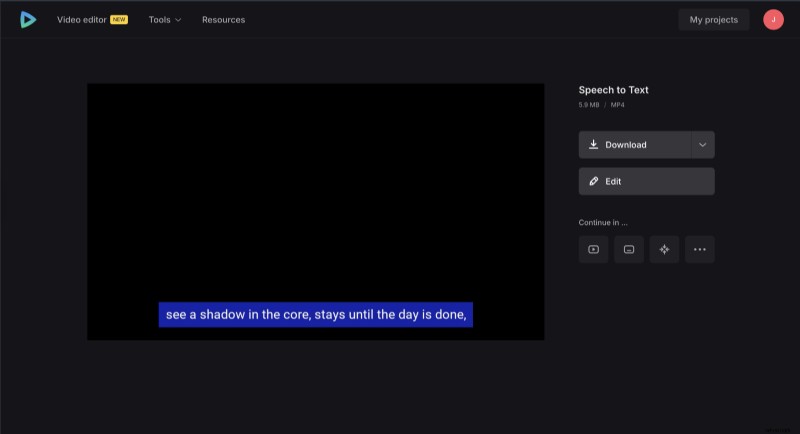
Task: Open the Resources menu item
Action: (223, 19)
